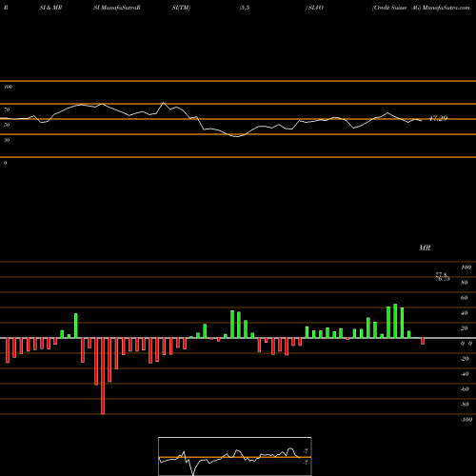
Task: Click the MR axis label 80
Action: tap(465, 283)
